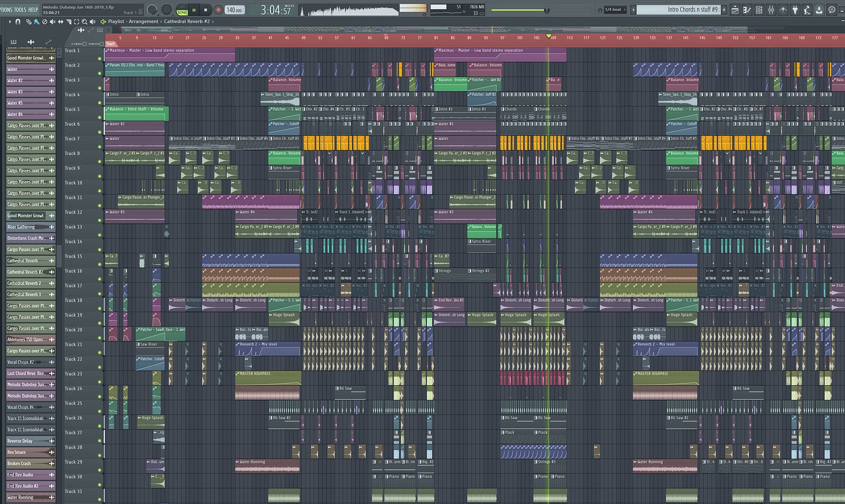Click the zoom magnifier icon in the toolbar
This screenshot has width=845, height=504.
tap(85, 22)
